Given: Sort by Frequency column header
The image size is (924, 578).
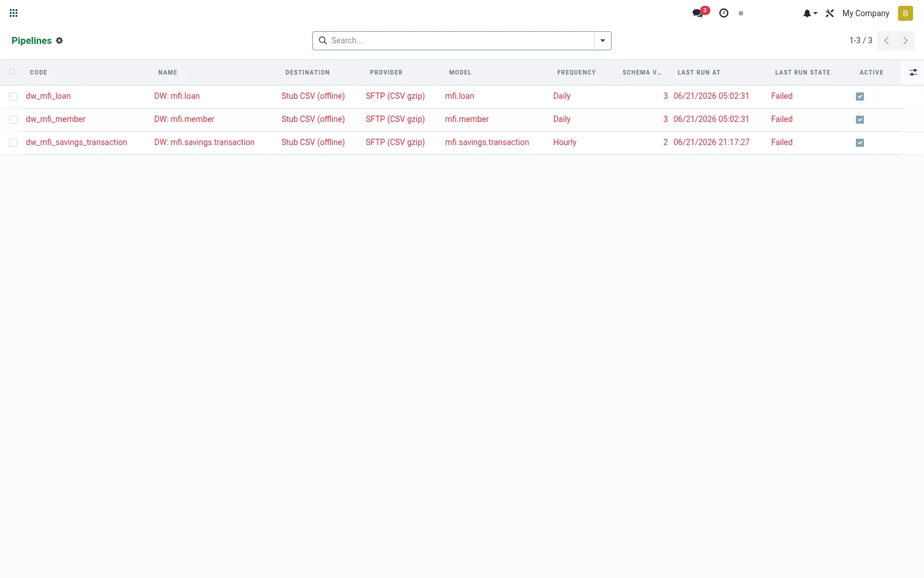Looking at the screenshot, I should (576, 72).
